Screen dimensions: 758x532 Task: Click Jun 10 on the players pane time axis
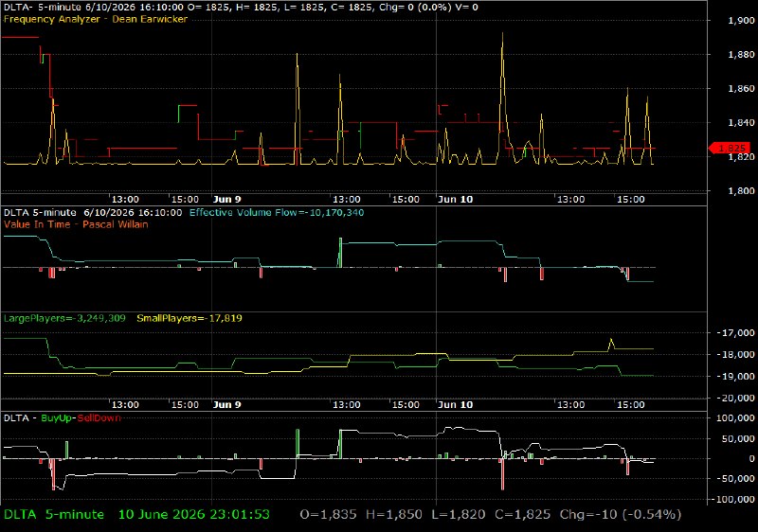point(455,404)
